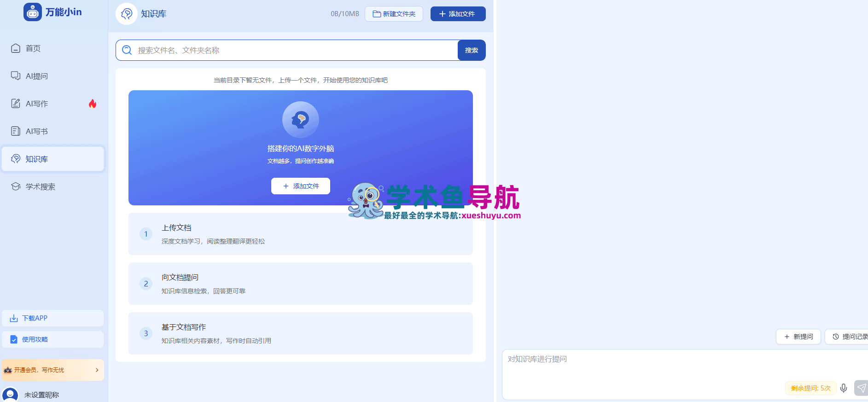Click the 剩余提问: 5次 badge
This screenshot has height=402, width=868.
tap(811, 388)
